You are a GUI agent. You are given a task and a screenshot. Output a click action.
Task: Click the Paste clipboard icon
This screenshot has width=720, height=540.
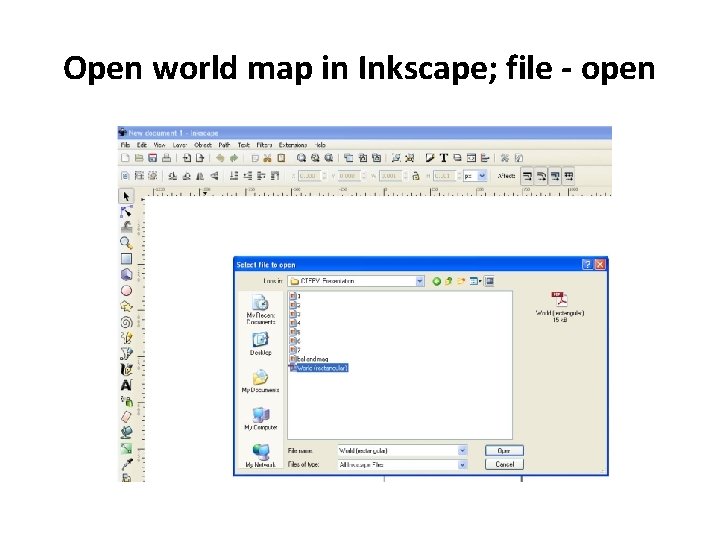coord(281,158)
